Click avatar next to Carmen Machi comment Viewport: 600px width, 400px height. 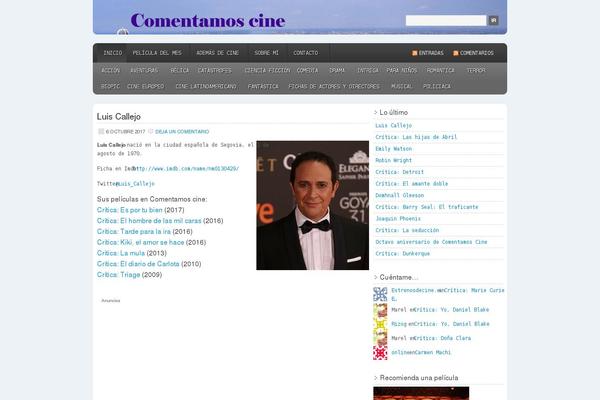point(380,353)
